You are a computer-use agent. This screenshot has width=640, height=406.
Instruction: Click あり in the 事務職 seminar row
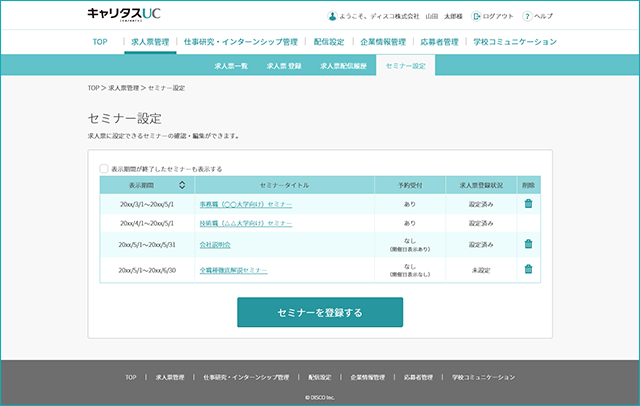coord(410,204)
